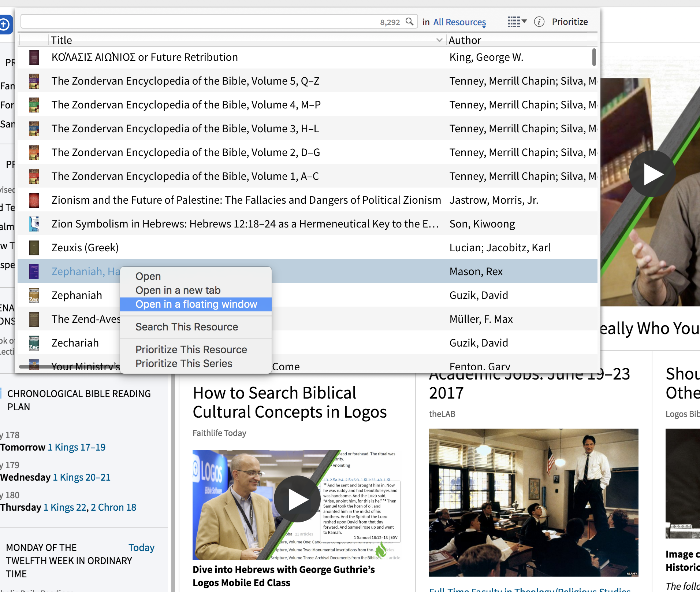Click Zeuxis (Greek) book cover icon
Screen dimensions: 700x592
tap(34, 248)
